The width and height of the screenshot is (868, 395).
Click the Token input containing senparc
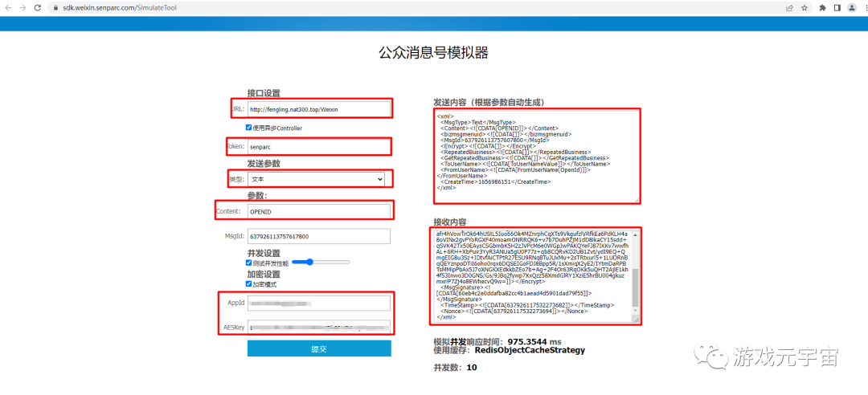point(319,147)
